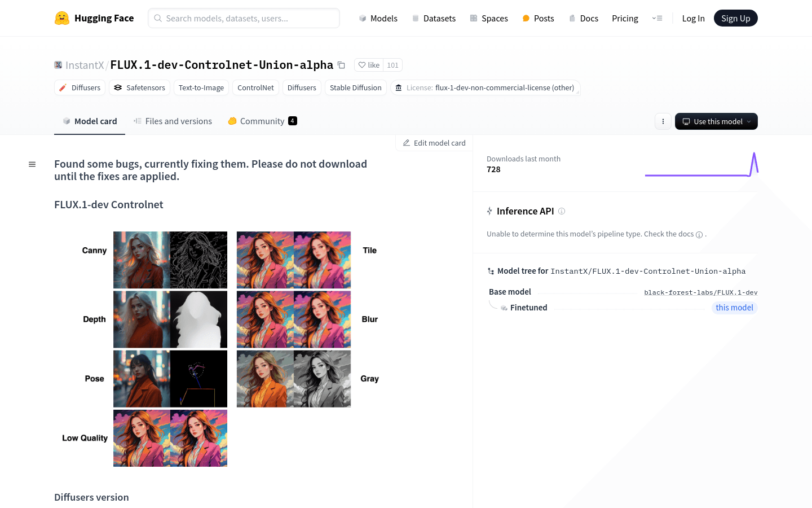Click the Canny example image
The height and width of the screenshot is (508, 812).
pos(170,260)
